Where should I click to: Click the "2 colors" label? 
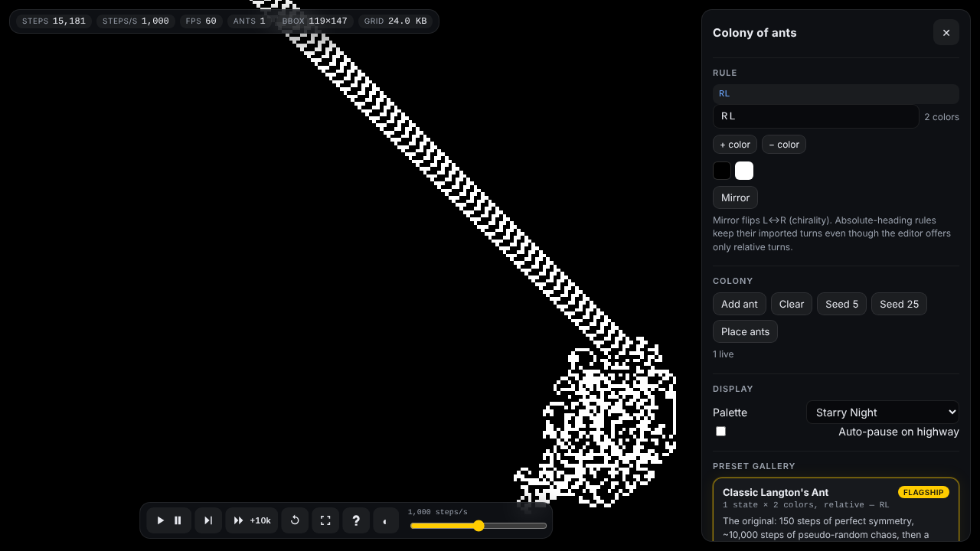tap(941, 117)
